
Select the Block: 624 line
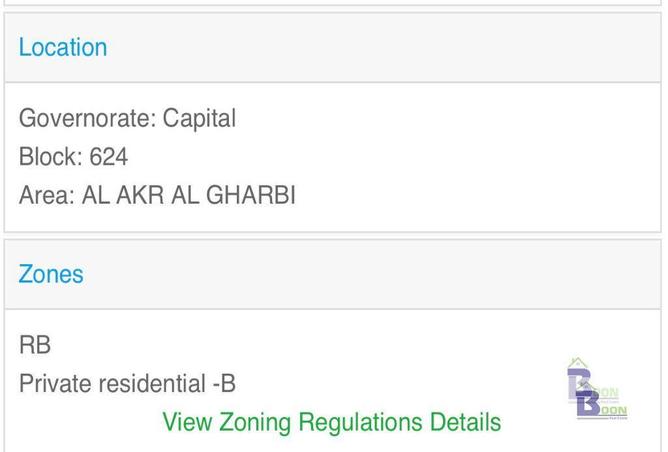pos(73,157)
